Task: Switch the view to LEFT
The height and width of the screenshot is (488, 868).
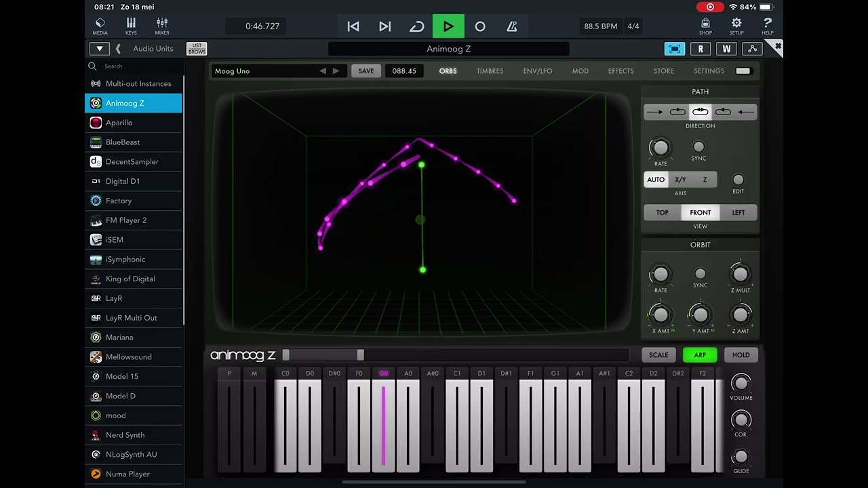Action: pos(738,213)
